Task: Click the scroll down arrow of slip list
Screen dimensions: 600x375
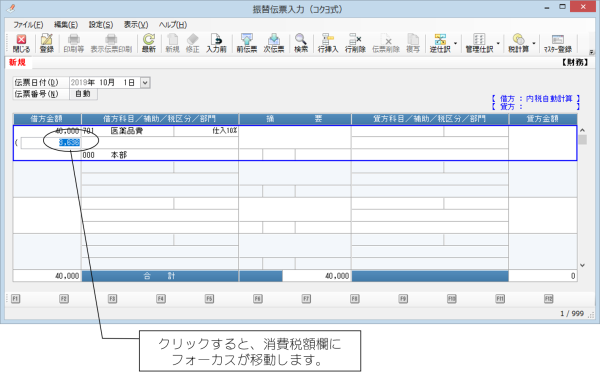Action: (582, 265)
